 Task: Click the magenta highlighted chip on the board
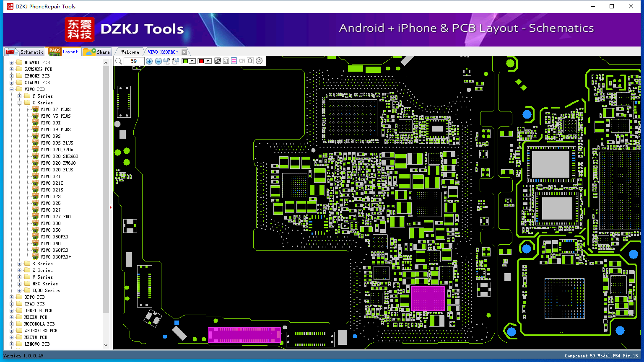pyautogui.click(x=428, y=298)
